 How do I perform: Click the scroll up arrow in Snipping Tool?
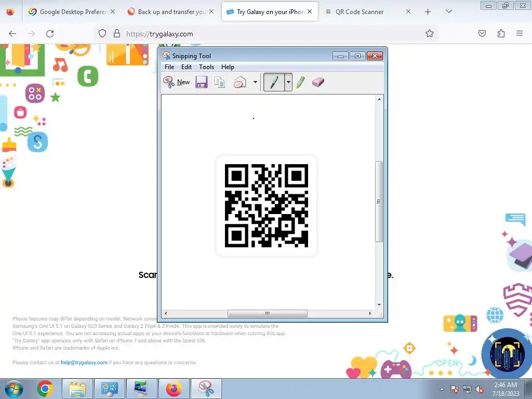click(379, 99)
